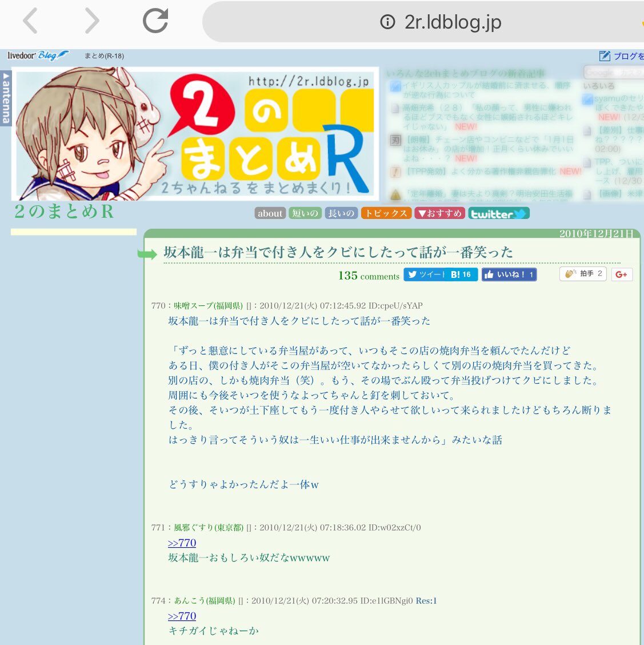Open the おすすめ menu tab
Image resolution: width=644 pixels, height=645 pixels.
click(440, 213)
